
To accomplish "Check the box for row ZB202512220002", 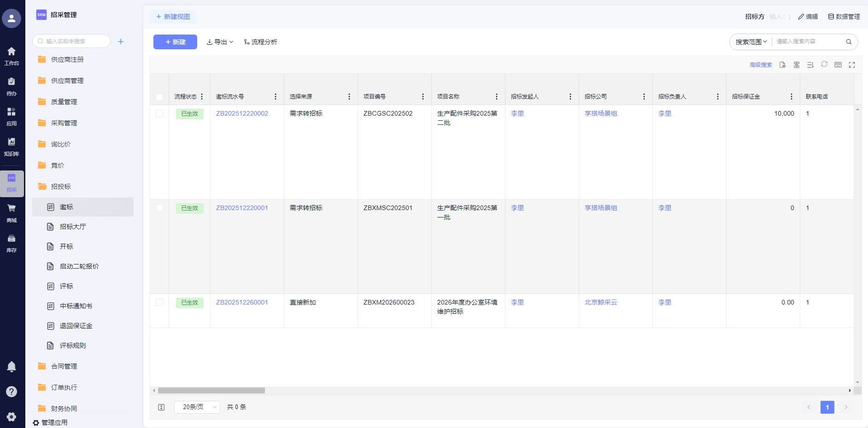I will (x=159, y=113).
